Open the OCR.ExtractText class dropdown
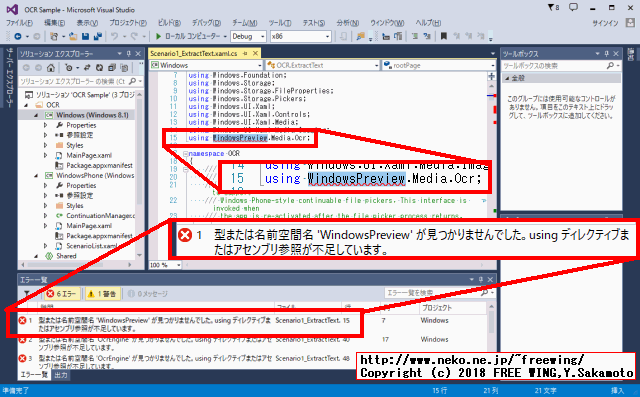The width and height of the screenshot is (640, 397). tap(322, 65)
